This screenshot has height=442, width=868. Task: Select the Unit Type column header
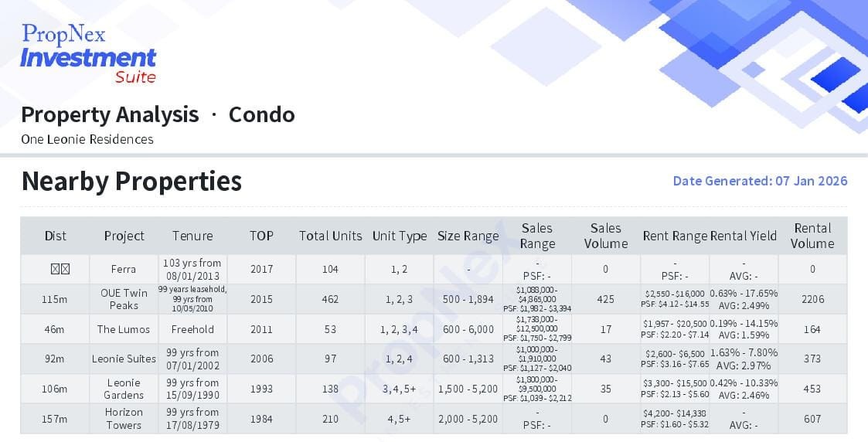[x=400, y=236]
